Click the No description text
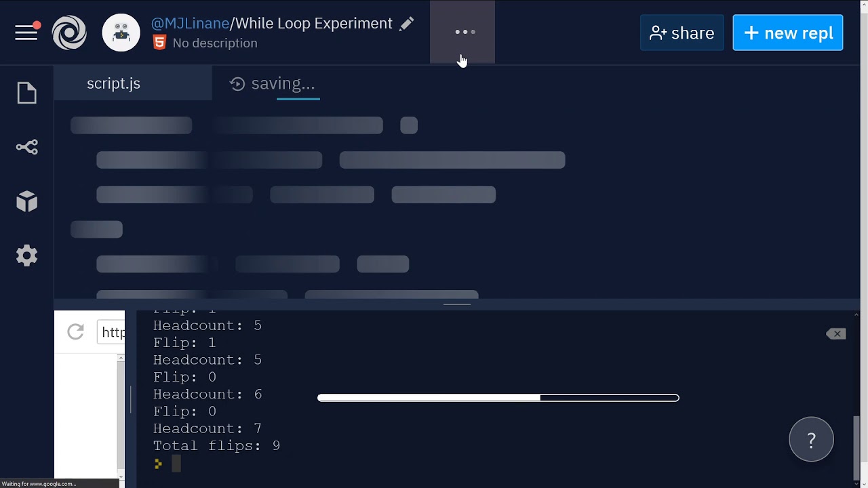 (x=215, y=43)
